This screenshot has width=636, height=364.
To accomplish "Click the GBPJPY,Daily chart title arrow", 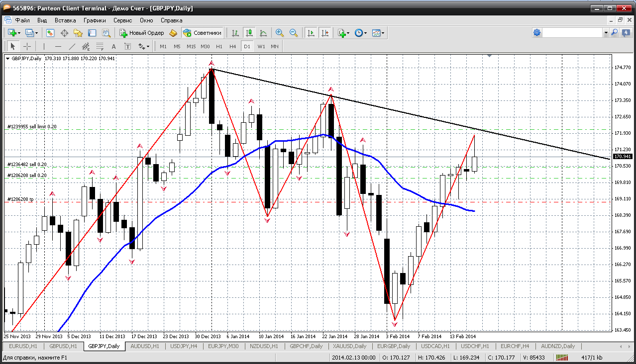I will coord(7,59).
